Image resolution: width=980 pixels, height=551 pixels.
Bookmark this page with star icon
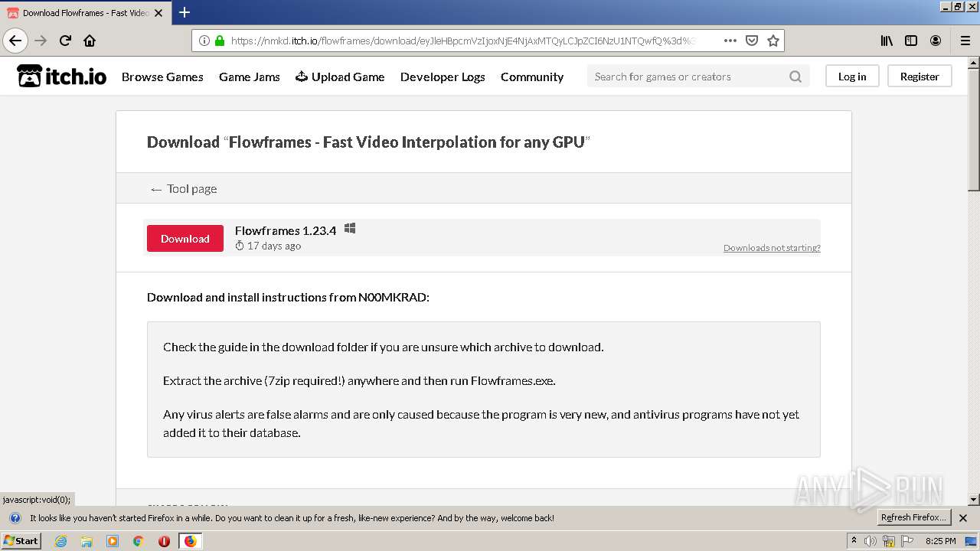pyautogui.click(x=773, y=41)
